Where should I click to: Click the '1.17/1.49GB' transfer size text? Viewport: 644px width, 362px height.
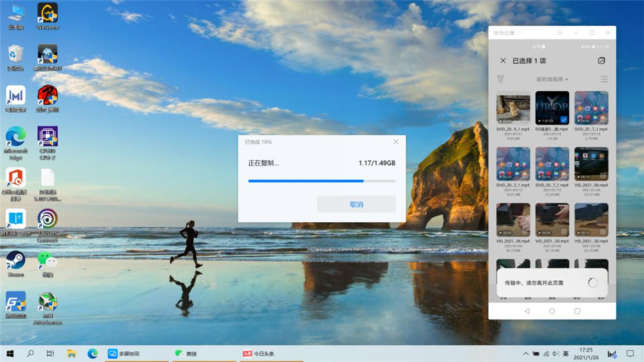(x=377, y=163)
